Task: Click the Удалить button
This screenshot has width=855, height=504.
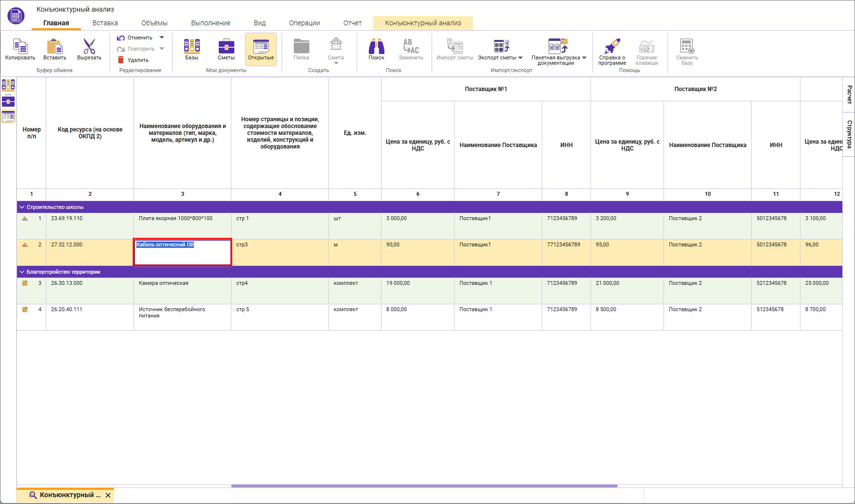Action: [x=133, y=60]
